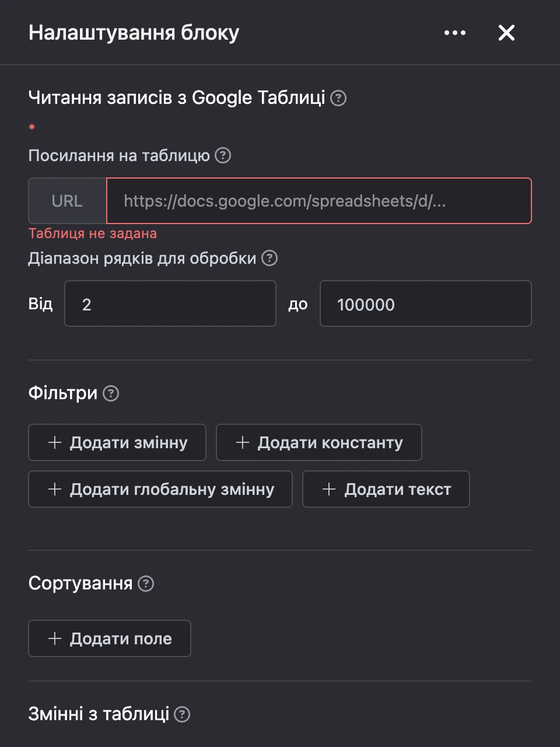560x747 pixels.
Task: Show help for Читання записів з Google Таблиці
Action: (x=338, y=98)
